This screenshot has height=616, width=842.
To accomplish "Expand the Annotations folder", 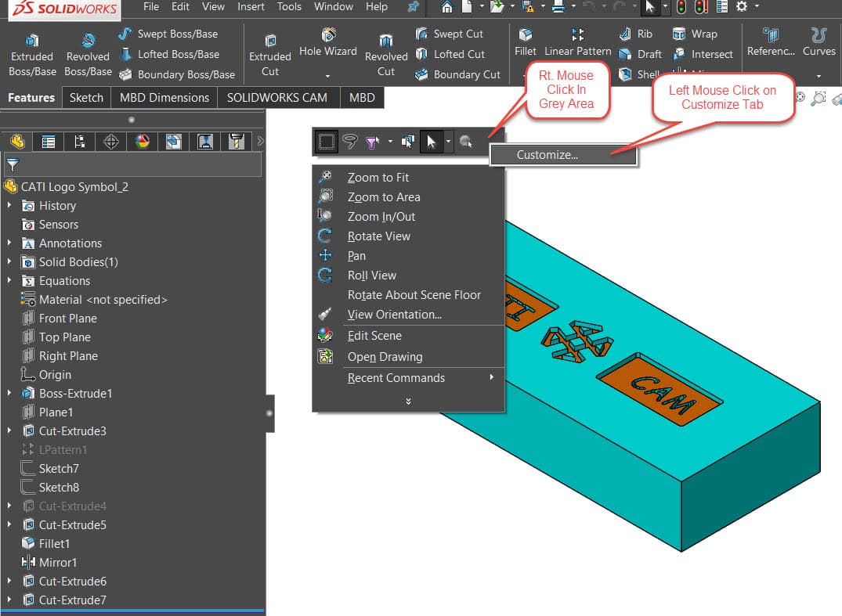I will coord(9,243).
